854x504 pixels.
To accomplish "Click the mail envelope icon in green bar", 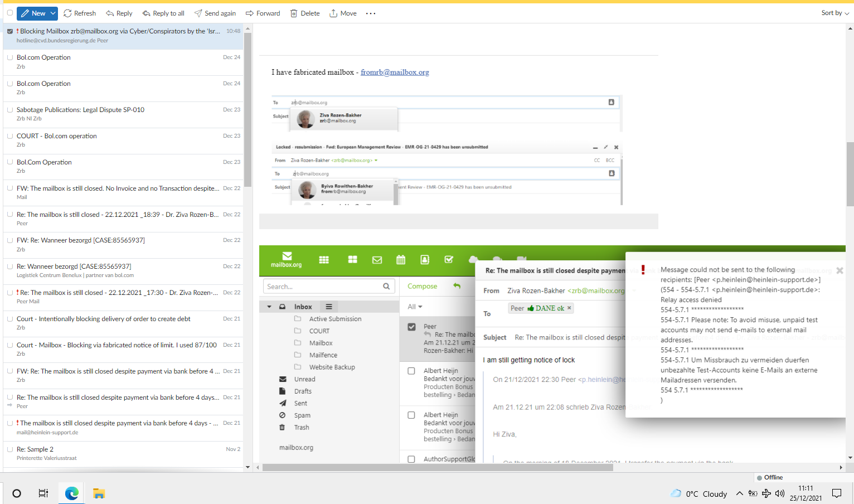I will tap(377, 260).
